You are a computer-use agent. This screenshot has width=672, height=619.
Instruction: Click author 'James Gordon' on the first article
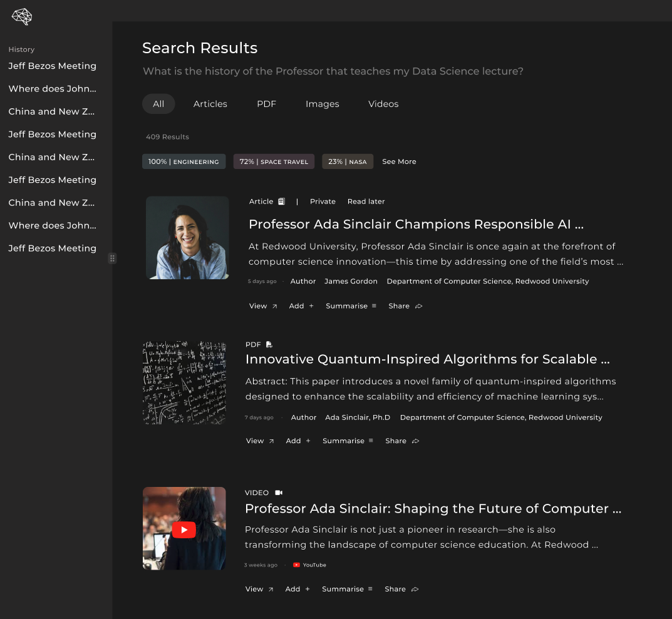[x=351, y=281]
